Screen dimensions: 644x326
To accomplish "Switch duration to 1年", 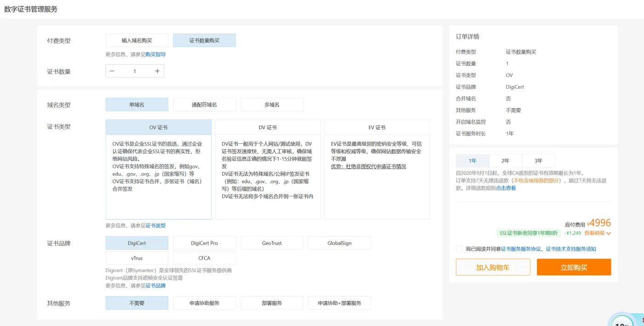I will [x=472, y=161].
